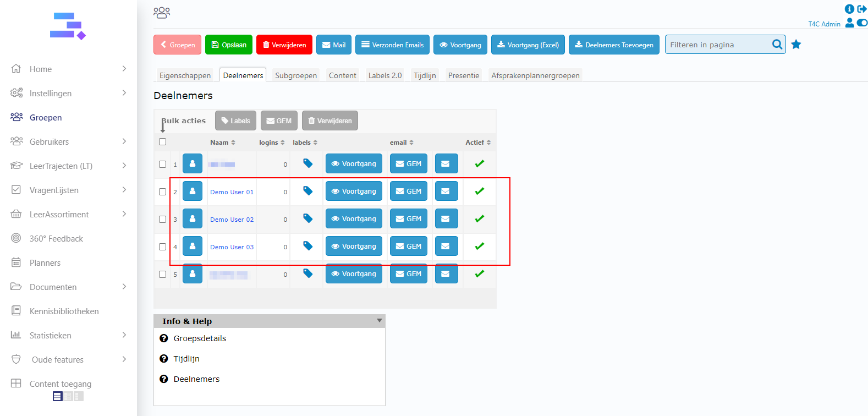This screenshot has height=416, width=868.
Task: Click envelope mail icon for Demo User 03
Action: point(446,246)
